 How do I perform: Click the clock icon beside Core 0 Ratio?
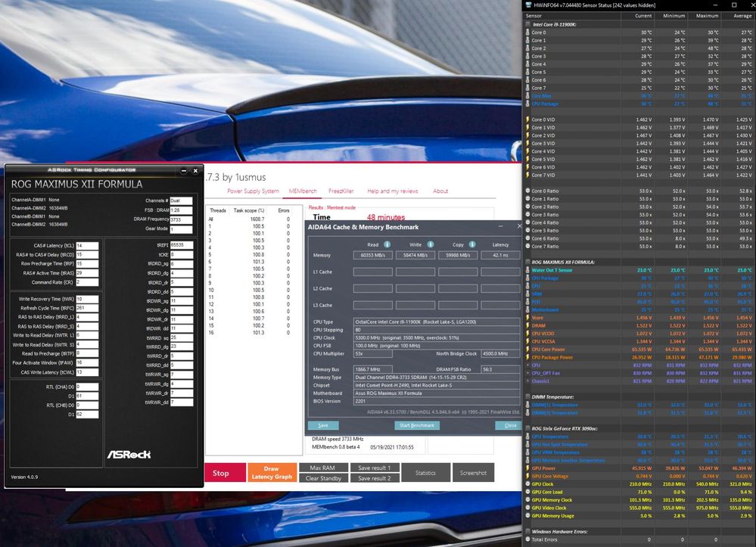(x=527, y=191)
